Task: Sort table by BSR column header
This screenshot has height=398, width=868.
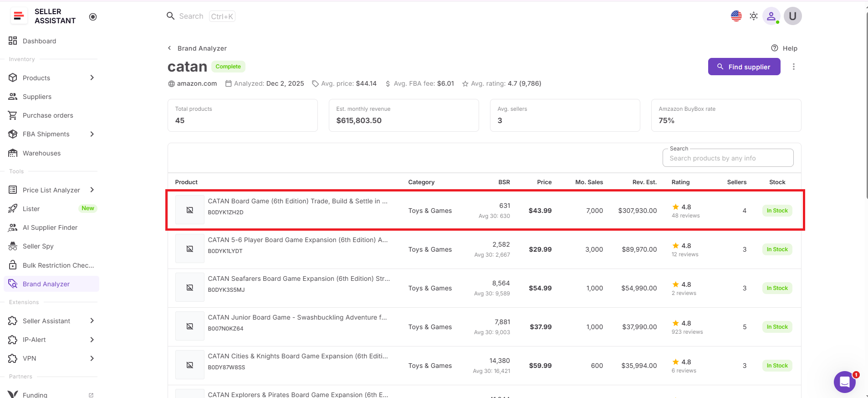Action: pyautogui.click(x=504, y=182)
